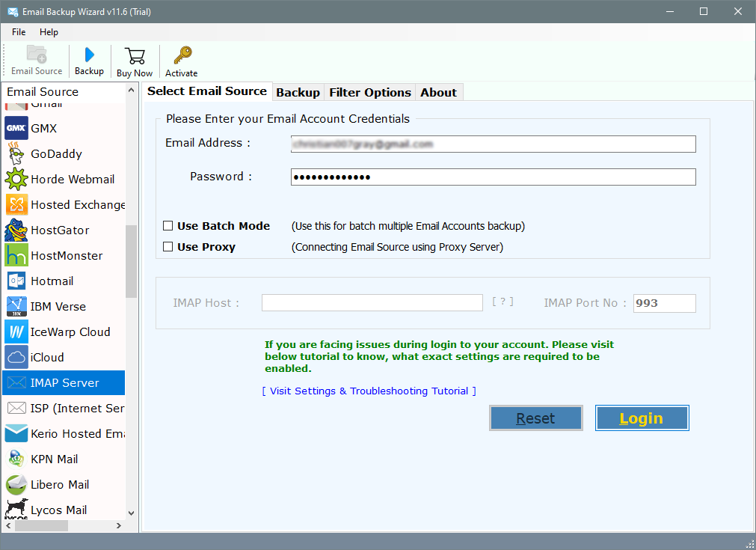Click the Email Source toolbar icon
The width and height of the screenshot is (756, 550).
coord(37,55)
